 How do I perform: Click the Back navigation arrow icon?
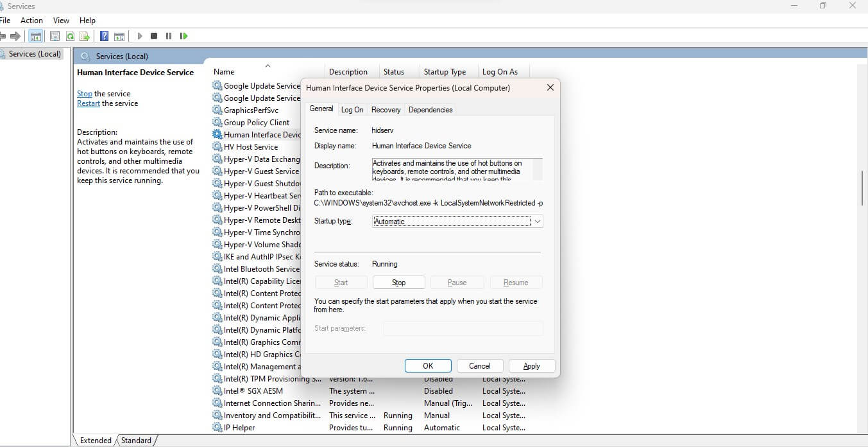tap(4, 36)
